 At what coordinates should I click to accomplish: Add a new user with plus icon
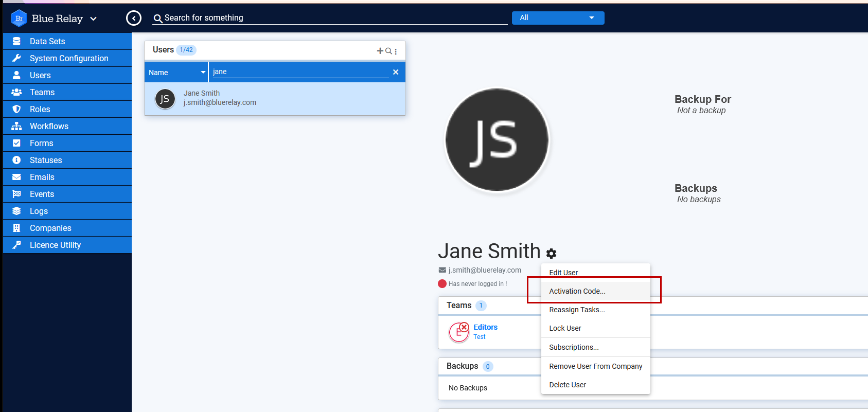tap(380, 51)
